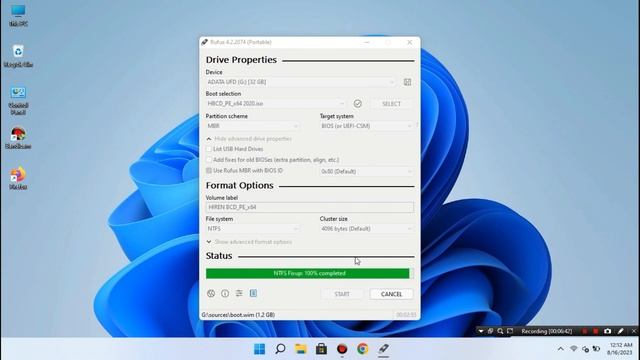Toggle Add fixes for old BIOSes checkbox
Viewport: 640px width, 360px height.
(x=209, y=160)
